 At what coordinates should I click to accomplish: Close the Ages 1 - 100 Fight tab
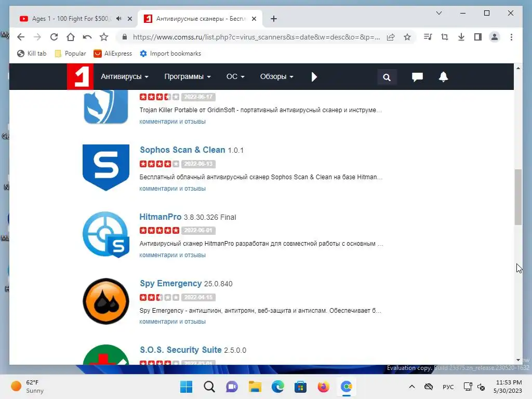(x=129, y=19)
